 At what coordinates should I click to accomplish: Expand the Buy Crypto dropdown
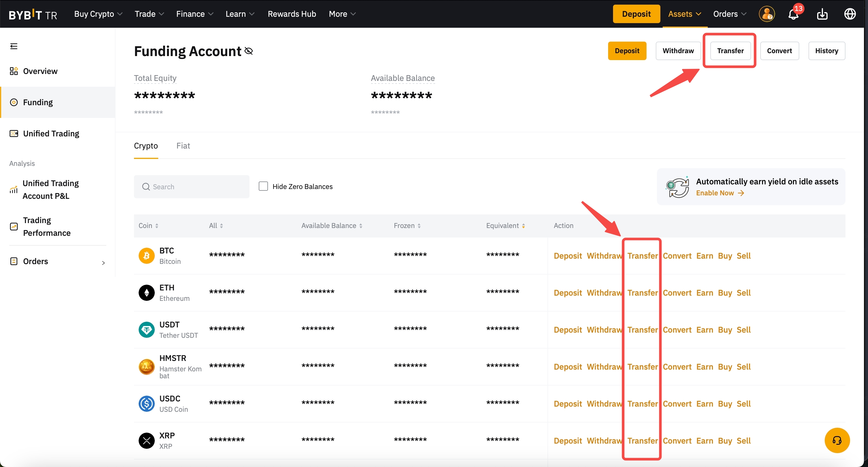pyautogui.click(x=98, y=14)
